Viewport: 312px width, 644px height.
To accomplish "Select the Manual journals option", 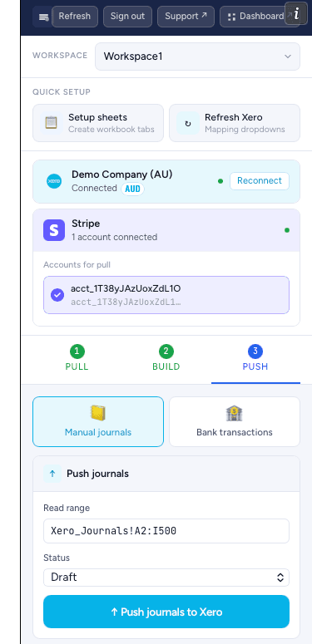I will (98, 421).
